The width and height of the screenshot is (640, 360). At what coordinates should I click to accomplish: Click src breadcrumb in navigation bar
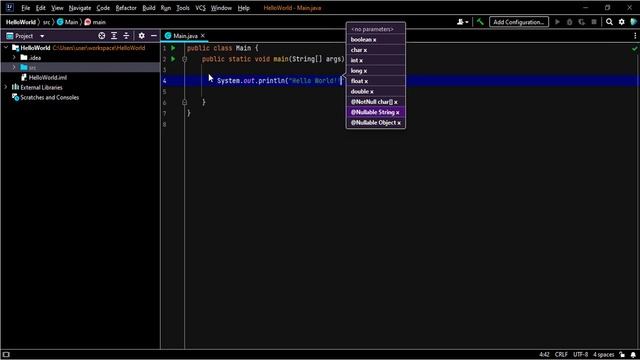coord(47,22)
